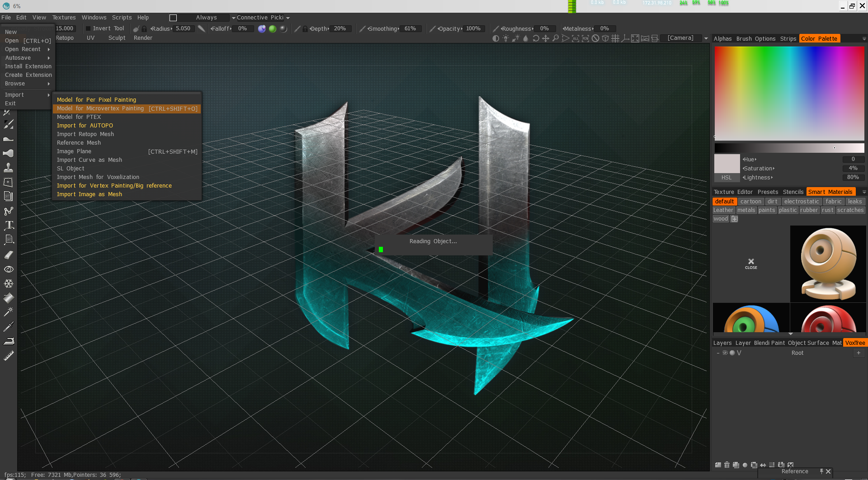
Task: Select the wooden smart material thumbnail
Action: [x=828, y=264]
